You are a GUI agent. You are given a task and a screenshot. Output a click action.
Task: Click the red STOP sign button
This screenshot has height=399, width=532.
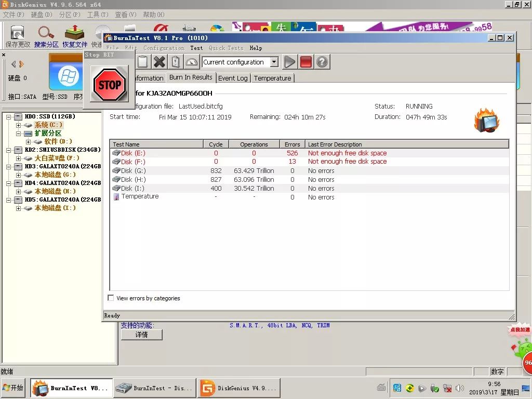(x=109, y=84)
